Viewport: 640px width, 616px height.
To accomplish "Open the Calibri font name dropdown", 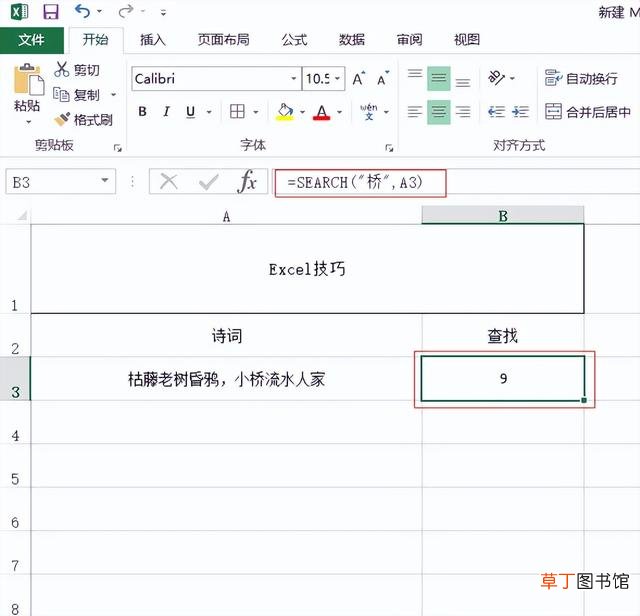I will [293, 78].
